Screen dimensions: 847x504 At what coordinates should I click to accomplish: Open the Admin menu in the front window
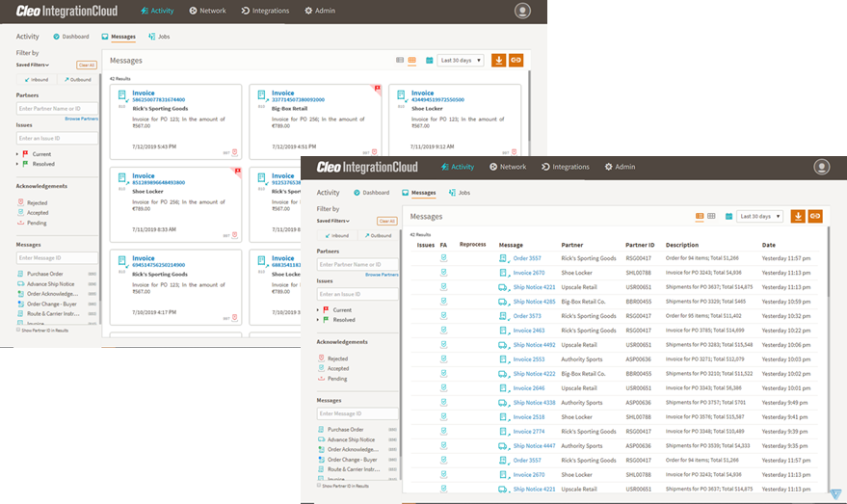click(x=620, y=167)
